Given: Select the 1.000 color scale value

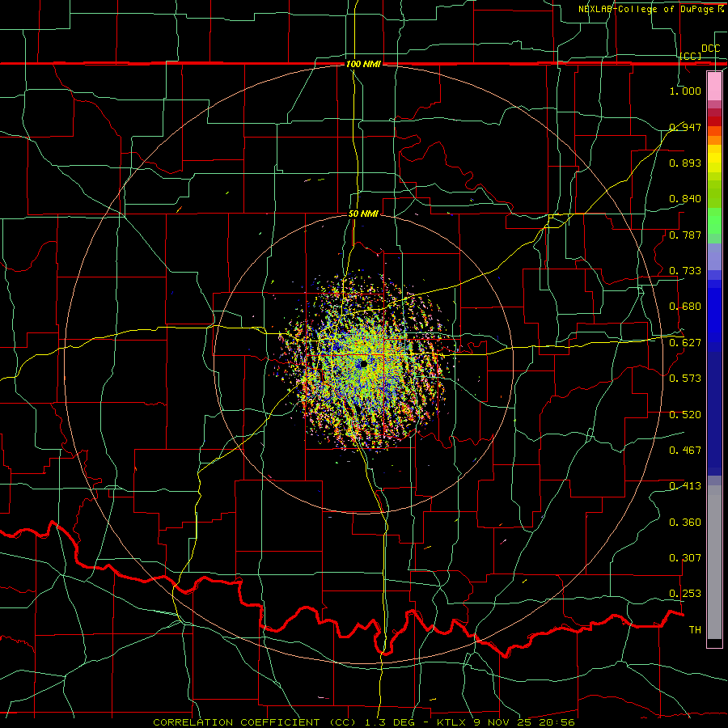Looking at the screenshot, I should (685, 91).
